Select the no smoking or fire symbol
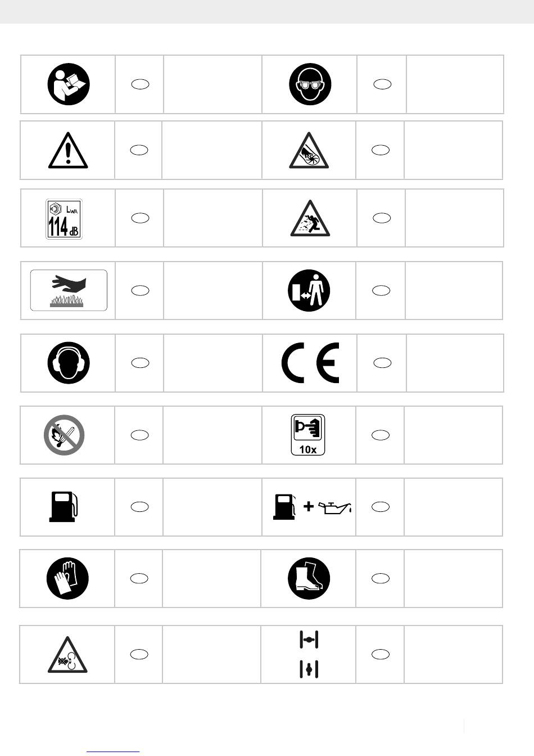 point(64,435)
